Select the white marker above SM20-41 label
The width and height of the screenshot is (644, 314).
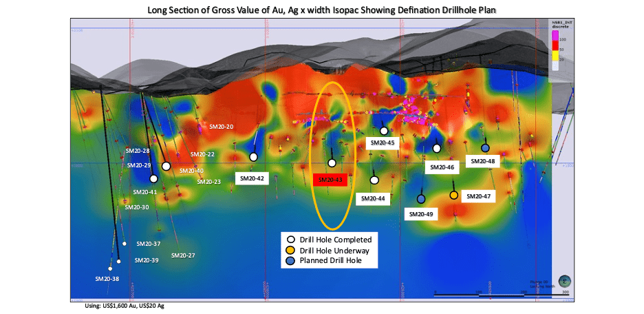[x=153, y=179]
